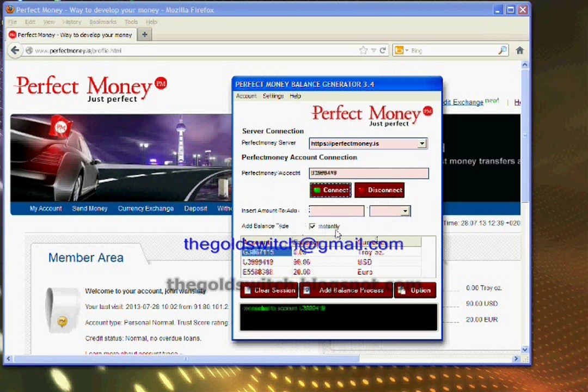Open Firefox File menu
This screenshot has width=588, height=392.
click(13, 22)
